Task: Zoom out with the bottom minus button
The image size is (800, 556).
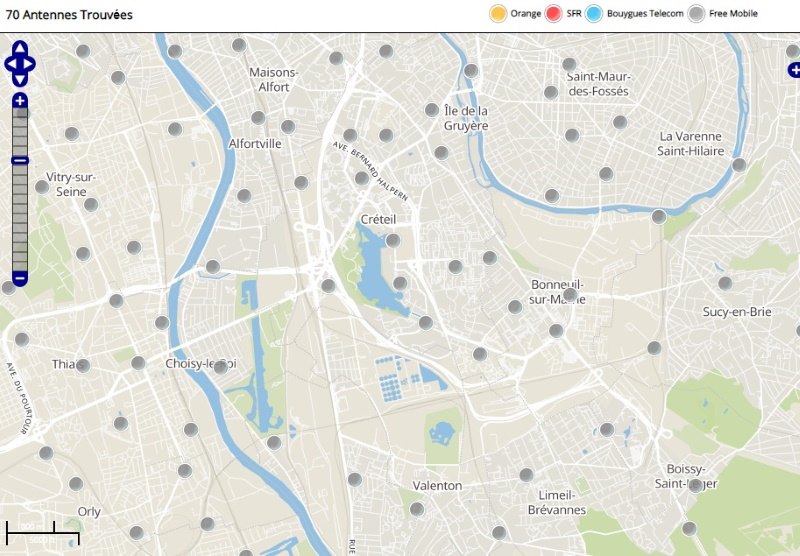Action: point(20,277)
